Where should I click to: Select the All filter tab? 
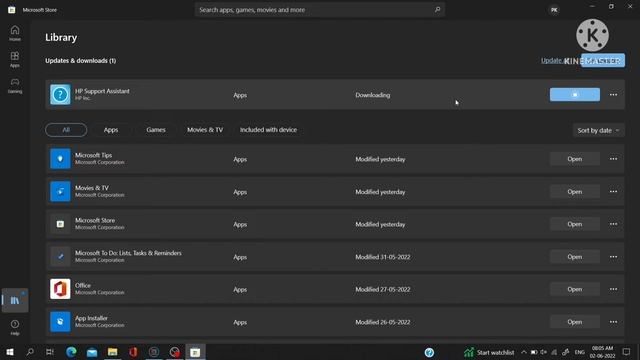(66, 130)
